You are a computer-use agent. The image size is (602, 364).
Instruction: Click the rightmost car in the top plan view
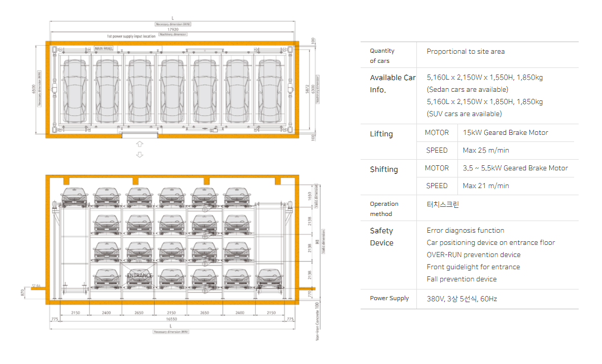270,89
